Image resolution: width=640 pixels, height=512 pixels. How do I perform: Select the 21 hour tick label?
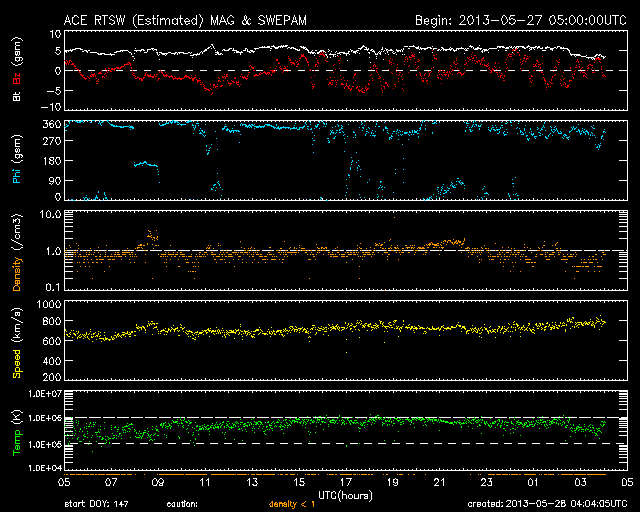pyautogui.click(x=439, y=482)
